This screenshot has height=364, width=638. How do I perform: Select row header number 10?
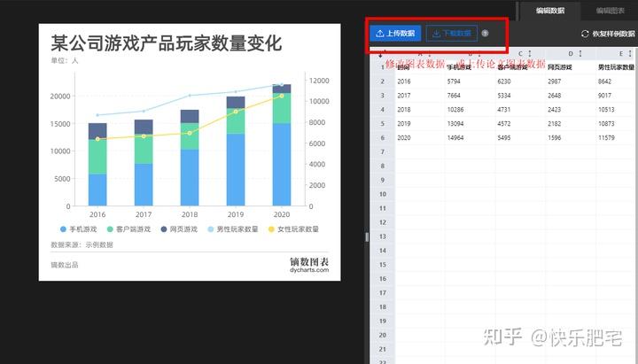383,194
